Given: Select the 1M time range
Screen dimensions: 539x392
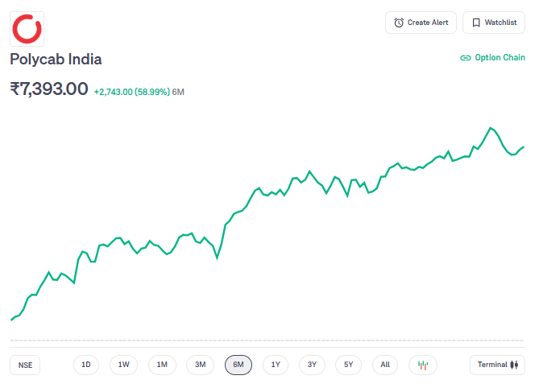Looking at the screenshot, I should 162,365.
